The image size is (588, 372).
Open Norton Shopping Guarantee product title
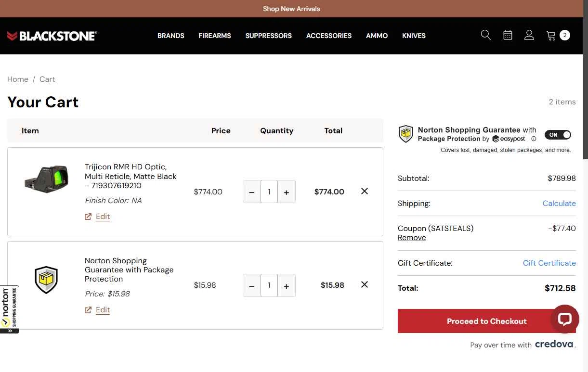click(129, 269)
